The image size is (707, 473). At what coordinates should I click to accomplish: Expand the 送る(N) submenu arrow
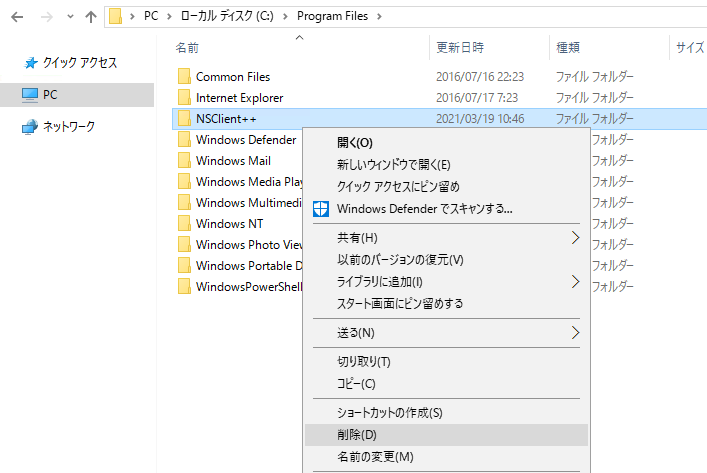pos(575,332)
